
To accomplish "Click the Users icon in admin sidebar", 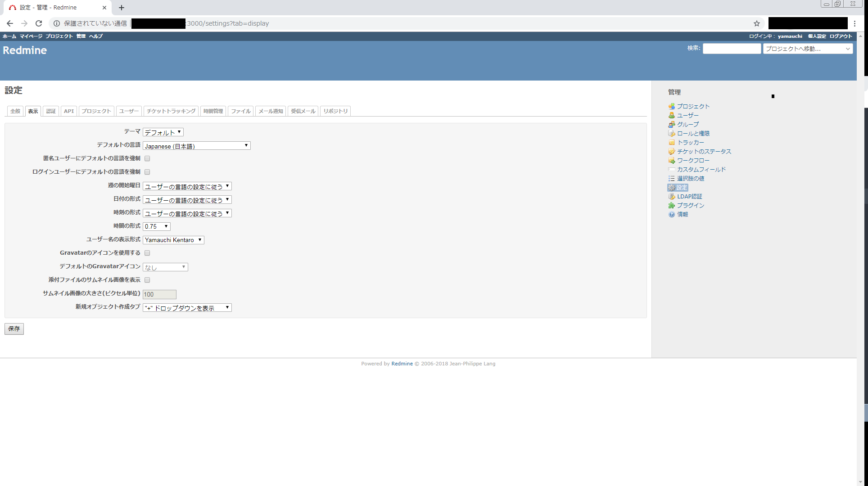I will (x=671, y=115).
